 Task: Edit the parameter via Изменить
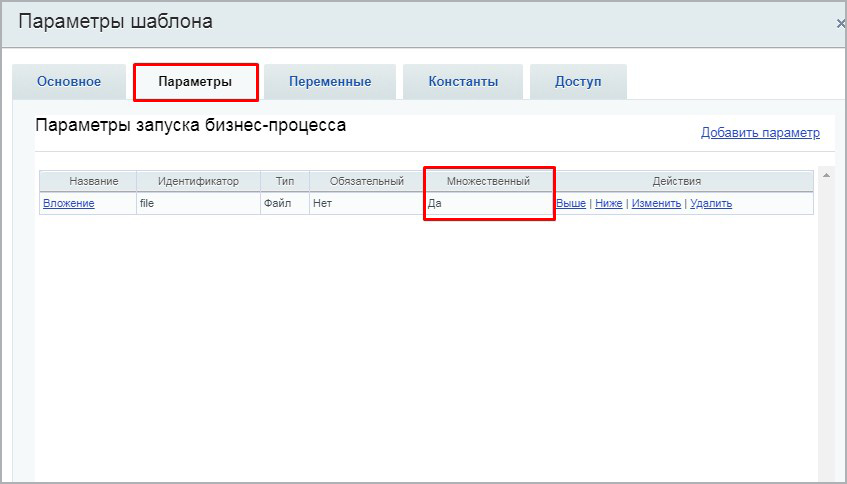coord(656,204)
